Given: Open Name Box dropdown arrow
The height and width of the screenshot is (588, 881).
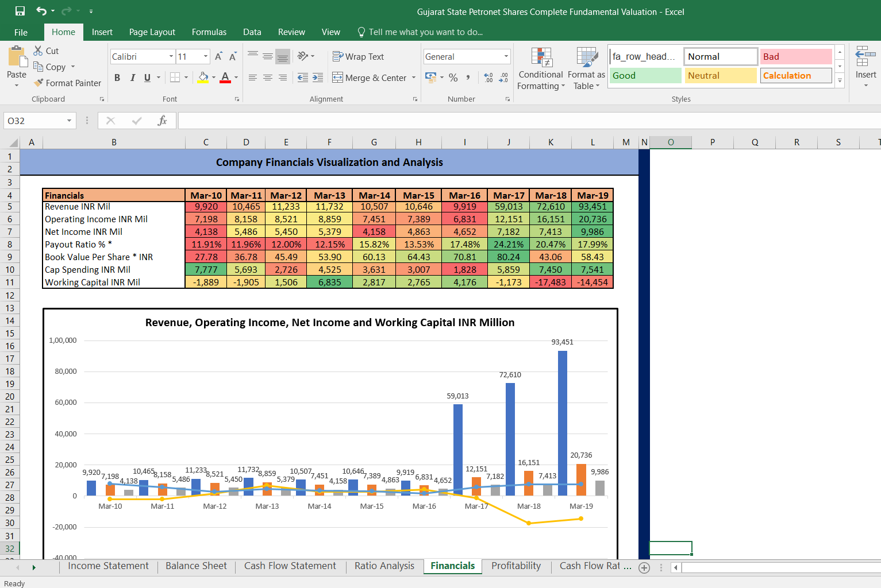Looking at the screenshot, I should tap(69, 121).
